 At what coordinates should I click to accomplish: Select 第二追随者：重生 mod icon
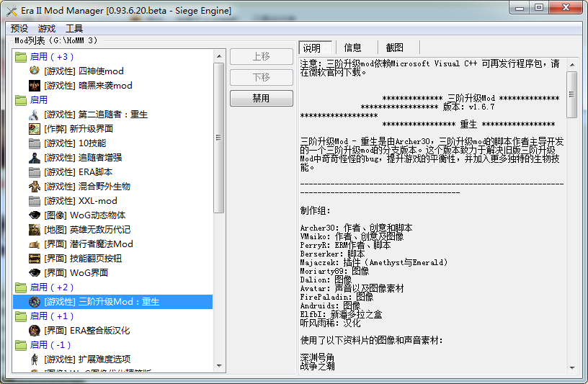coord(35,115)
